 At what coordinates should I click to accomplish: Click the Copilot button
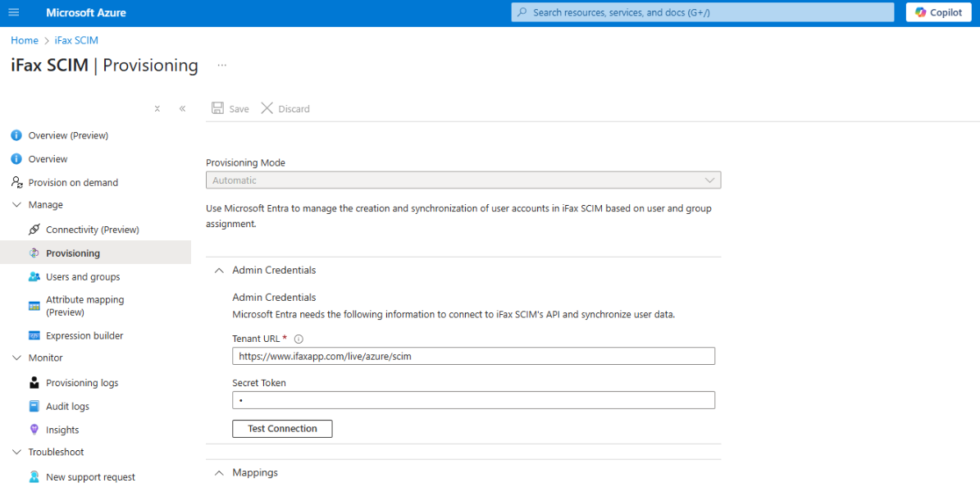pyautogui.click(x=939, y=12)
